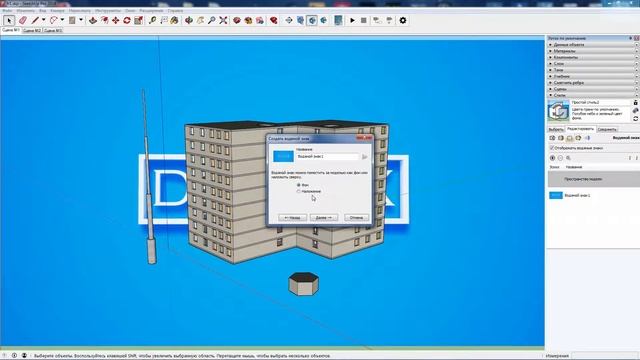The height and width of the screenshot is (360, 640).
Task: Open Modeling settings in style editor
Action: tap(587, 138)
